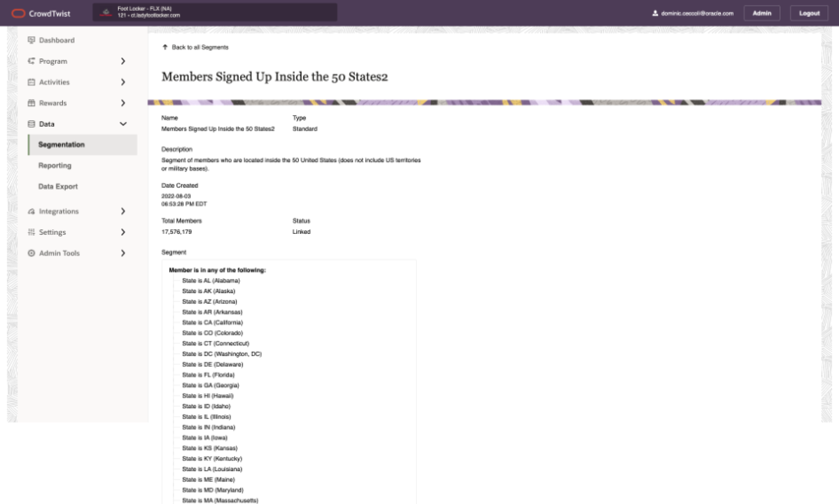Click the Data database icon

coord(31,124)
